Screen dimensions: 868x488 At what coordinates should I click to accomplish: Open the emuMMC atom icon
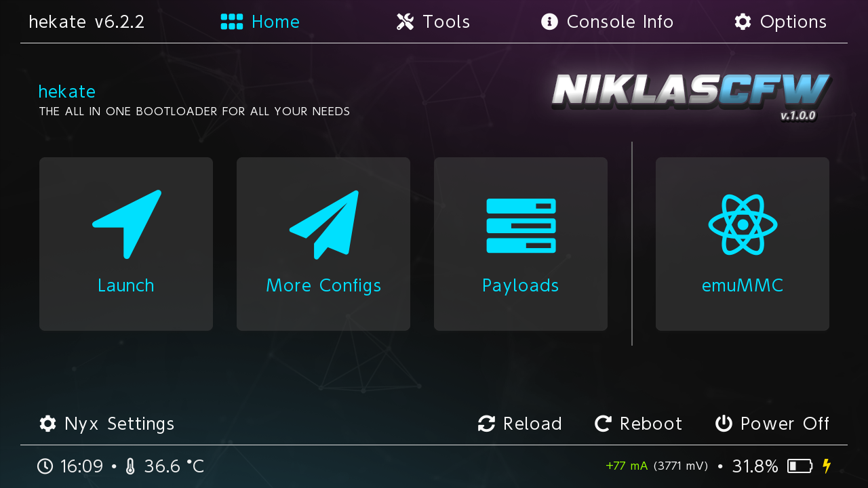(743, 224)
